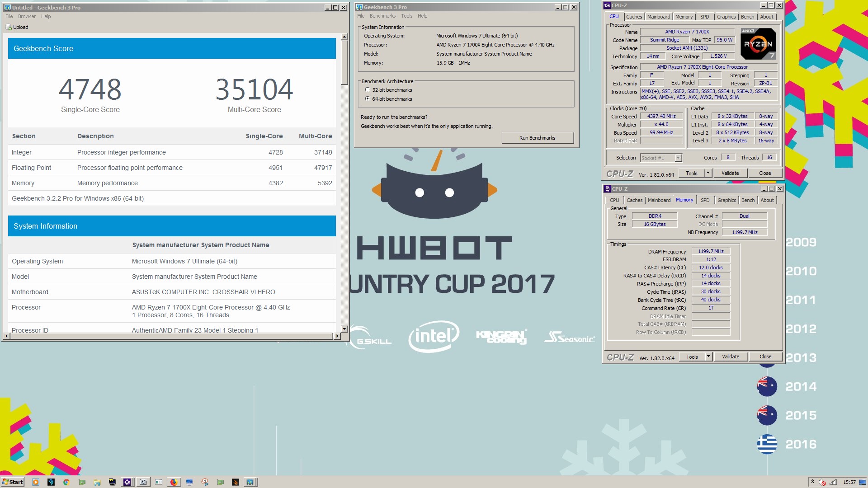Click single-core score 4748

90,89
